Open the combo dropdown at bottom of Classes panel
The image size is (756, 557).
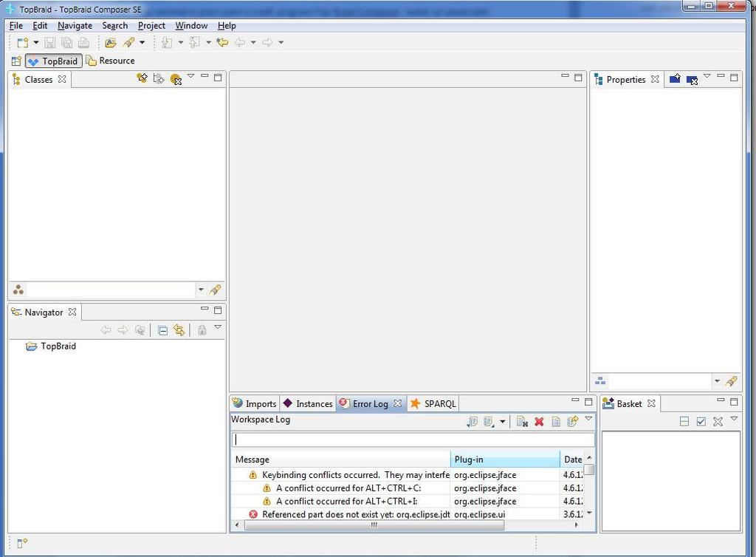tap(201, 290)
